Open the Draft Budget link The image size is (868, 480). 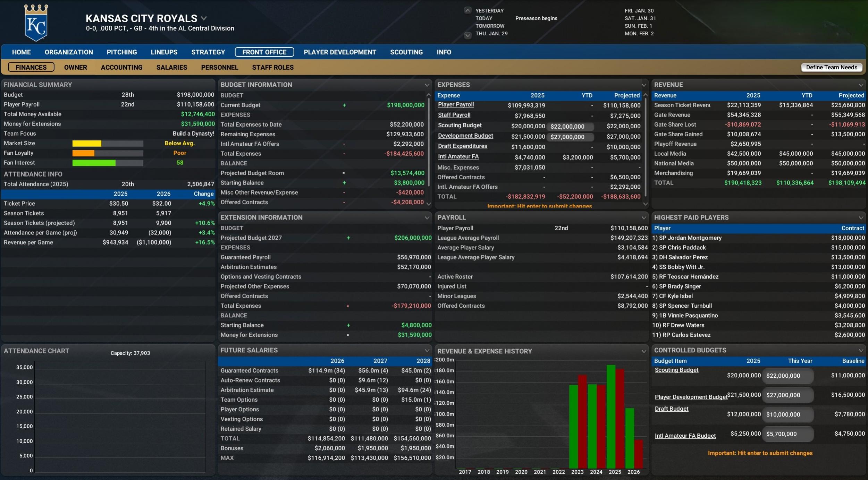672,409
